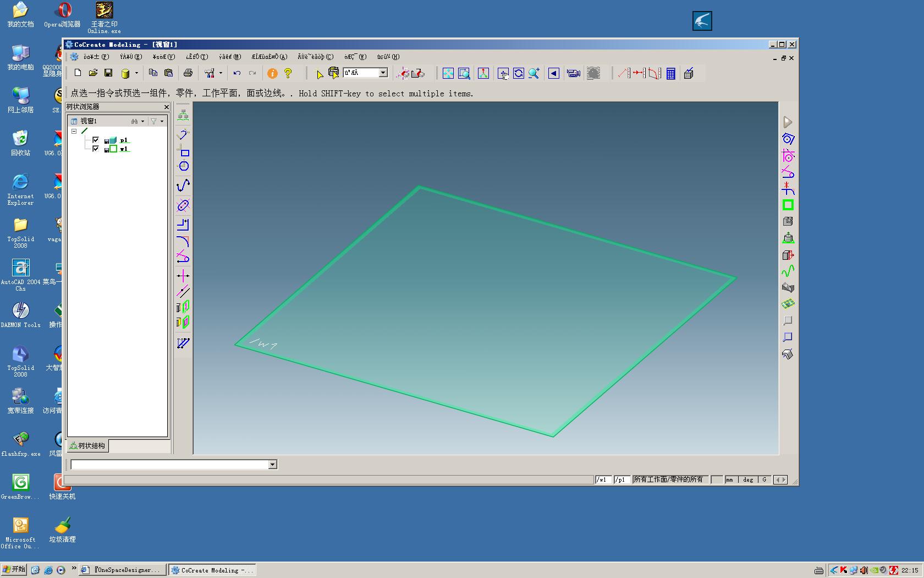Viewport: 924px width, 578px height.
Task: Copy using the toolbar copy icon
Action: [x=153, y=73]
